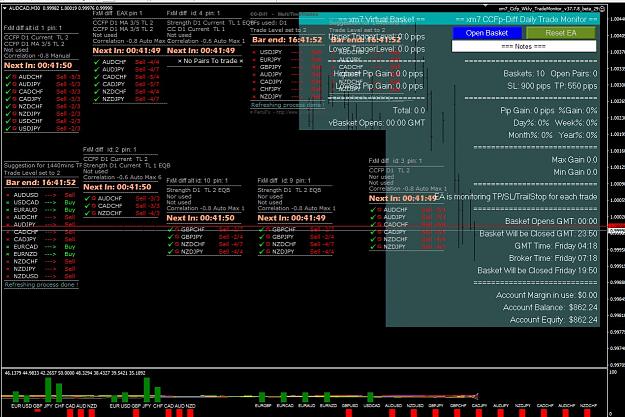The image size is (625, 417).
Task: Click check mark beside AUDJPY in EAX pin 1 panel
Action: (x=96, y=69)
